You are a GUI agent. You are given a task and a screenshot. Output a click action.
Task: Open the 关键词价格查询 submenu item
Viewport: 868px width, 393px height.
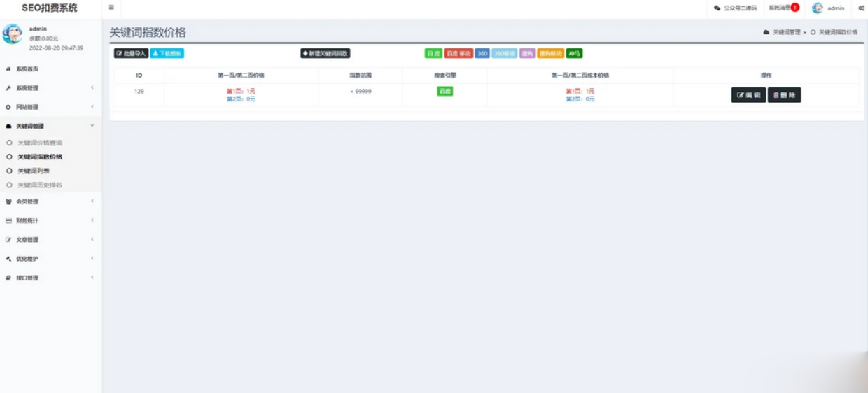(40, 143)
